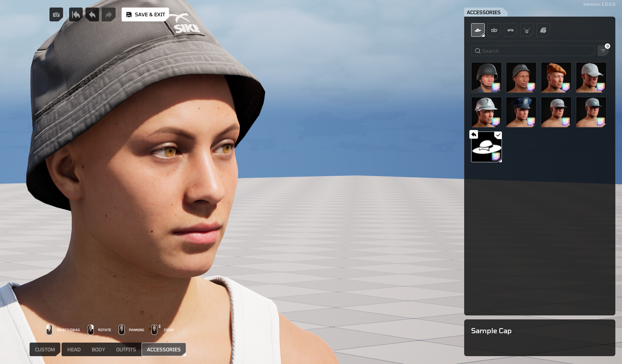Image resolution: width=622 pixels, height=364 pixels.
Task: Choose the police cap thumbnail
Action: coord(521,112)
